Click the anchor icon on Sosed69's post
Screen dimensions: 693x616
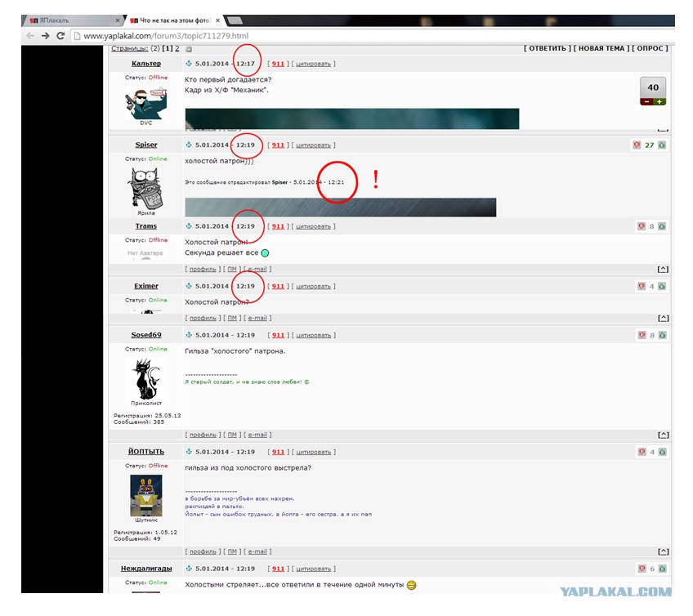coord(189,335)
